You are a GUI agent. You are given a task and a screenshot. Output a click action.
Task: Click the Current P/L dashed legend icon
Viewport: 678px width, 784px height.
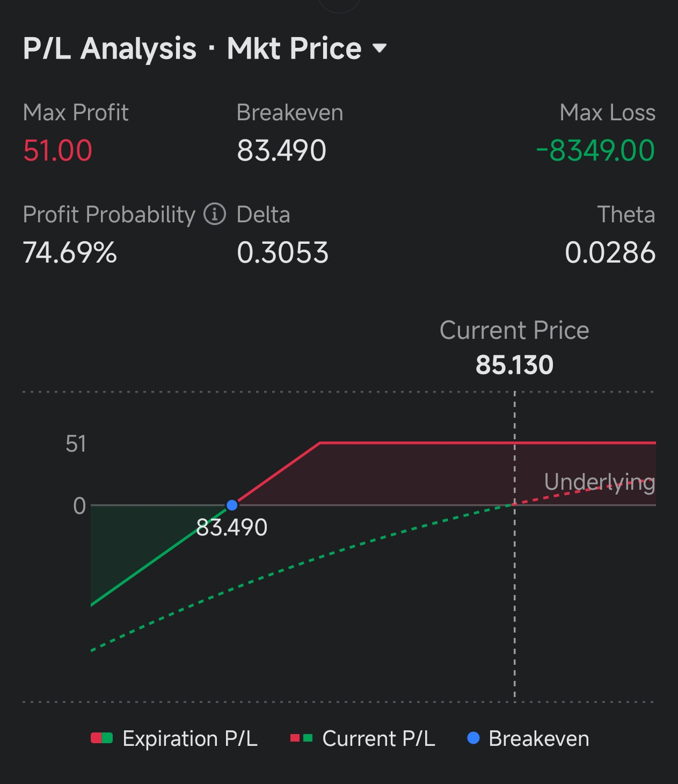[301, 738]
